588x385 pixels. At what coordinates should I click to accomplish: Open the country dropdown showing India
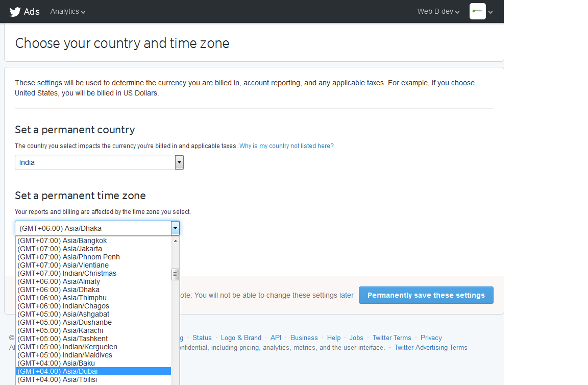(x=100, y=162)
